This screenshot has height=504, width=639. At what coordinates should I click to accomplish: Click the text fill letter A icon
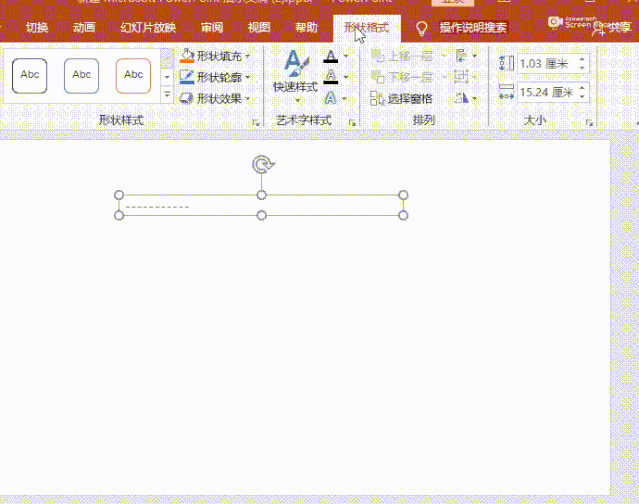[x=331, y=57]
